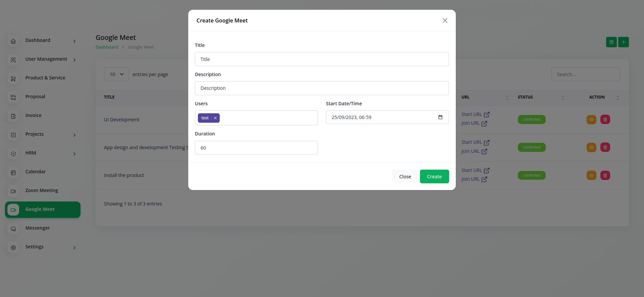Image resolution: width=644 pixels, height=297 pixels.
Task: Sort the table by STATUS column
Action: pos(562,98)
